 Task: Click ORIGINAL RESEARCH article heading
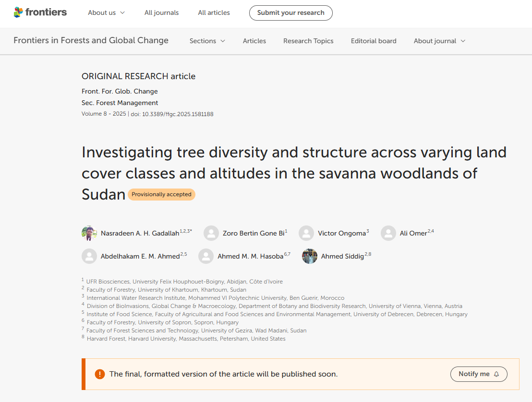pyautogui.click(x=138, y=76)
